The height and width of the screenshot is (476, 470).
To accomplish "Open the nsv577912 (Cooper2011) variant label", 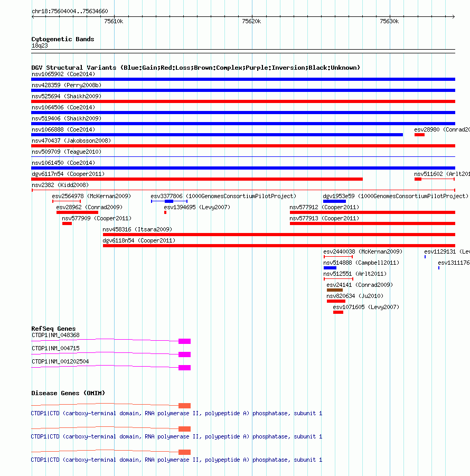I will pos(324,207).
